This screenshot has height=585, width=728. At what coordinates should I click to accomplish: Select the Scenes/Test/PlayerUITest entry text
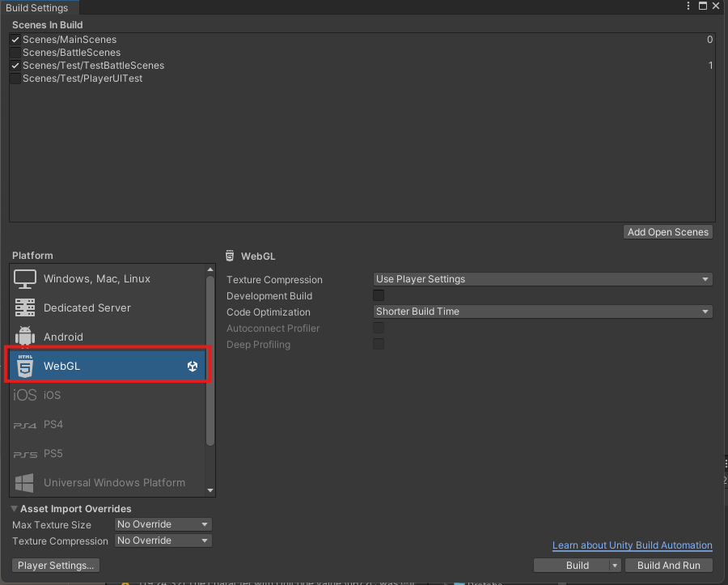(x=83, y=78)
